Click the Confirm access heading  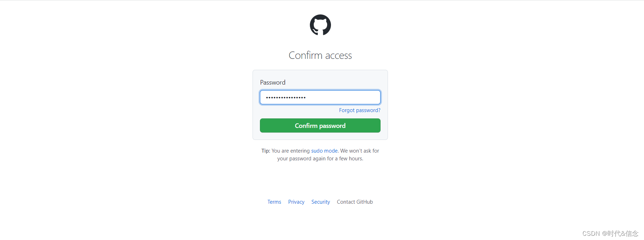pos(320,55)
